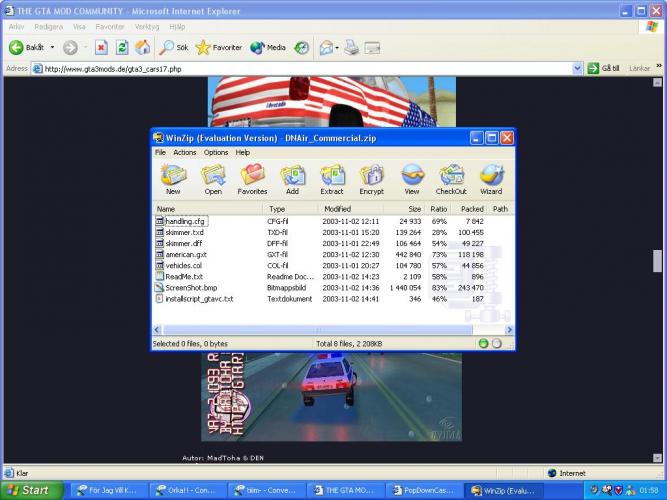Sort files by the Modified column header
Image resolution: width=667 pixels, height=500 pixels.
(338, 209)
